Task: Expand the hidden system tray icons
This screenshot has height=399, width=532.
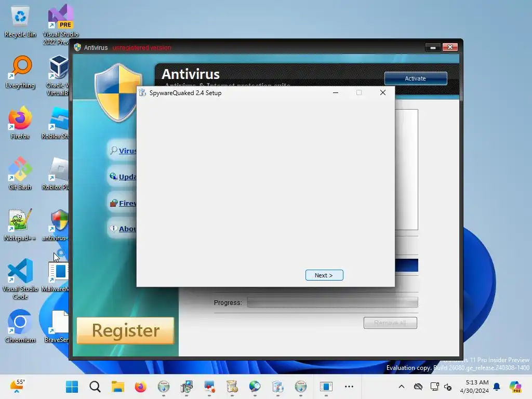Action: [x=402, y=387]
